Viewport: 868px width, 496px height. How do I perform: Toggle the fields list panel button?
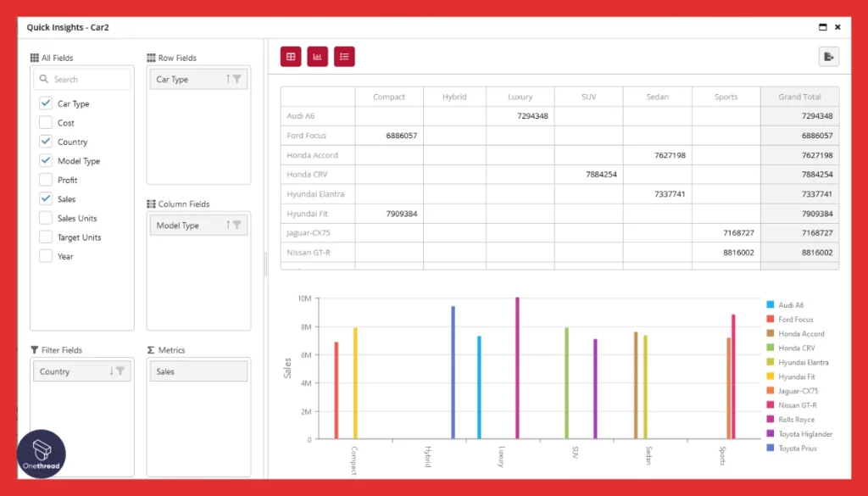pyautogui.click(x=344, y=57)
